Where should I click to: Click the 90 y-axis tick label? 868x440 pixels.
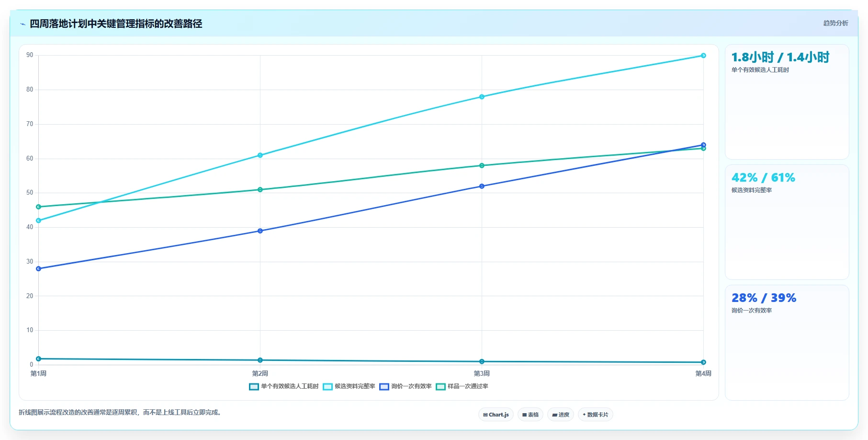[30, 55]
